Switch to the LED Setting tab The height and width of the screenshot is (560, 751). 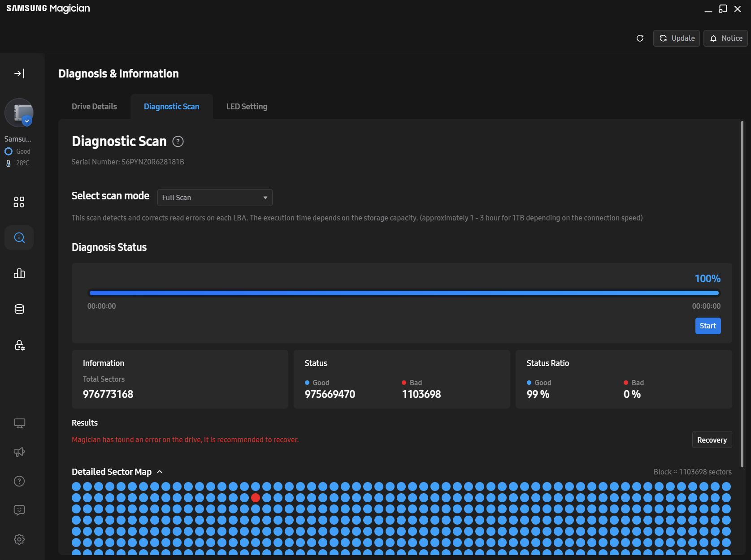coord(247,107)
